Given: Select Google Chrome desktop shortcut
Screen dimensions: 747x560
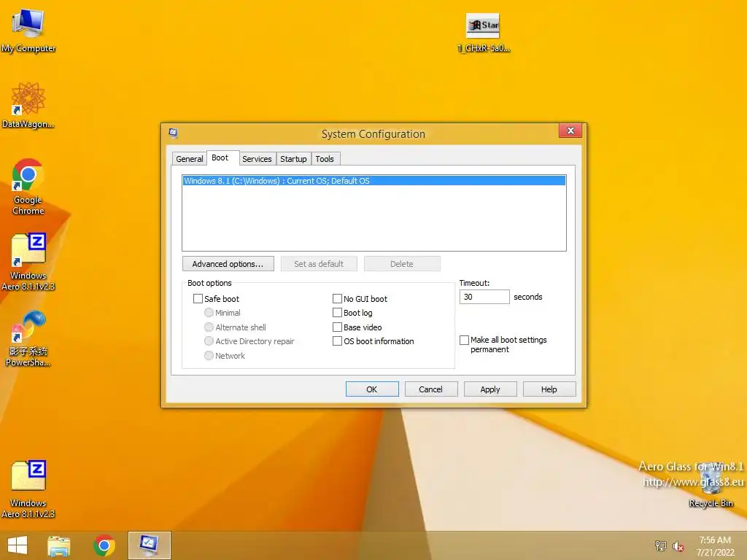Looking at the screenshot, I should [x=28, y=186].
